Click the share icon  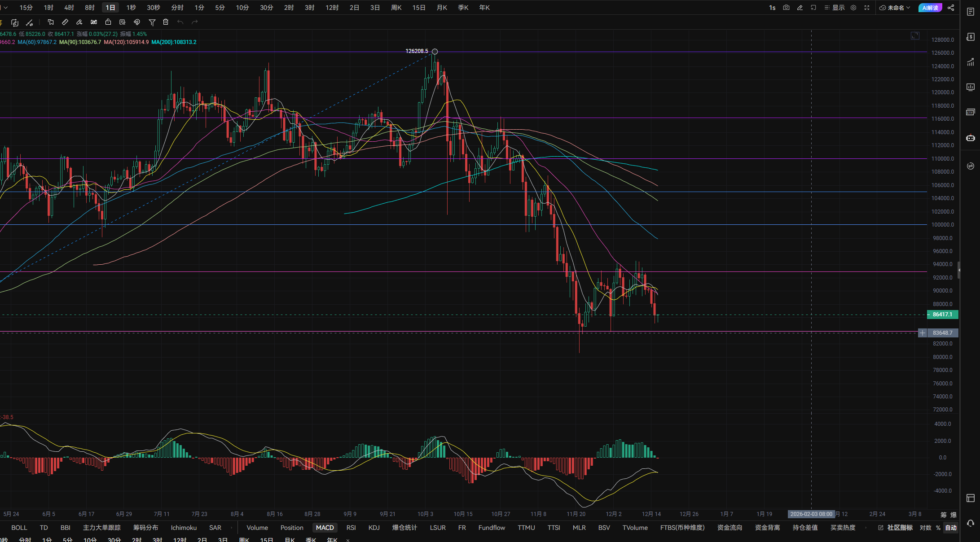[951, 8]
